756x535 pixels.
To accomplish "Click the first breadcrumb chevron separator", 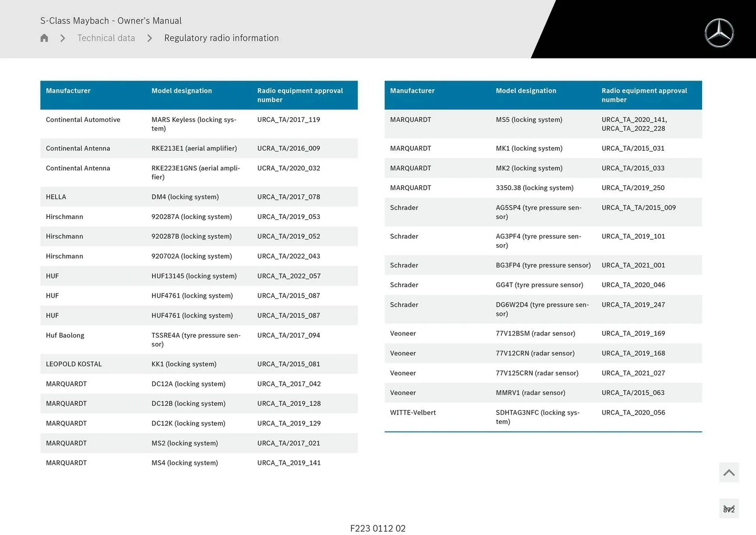I will [x=62, y=38].
